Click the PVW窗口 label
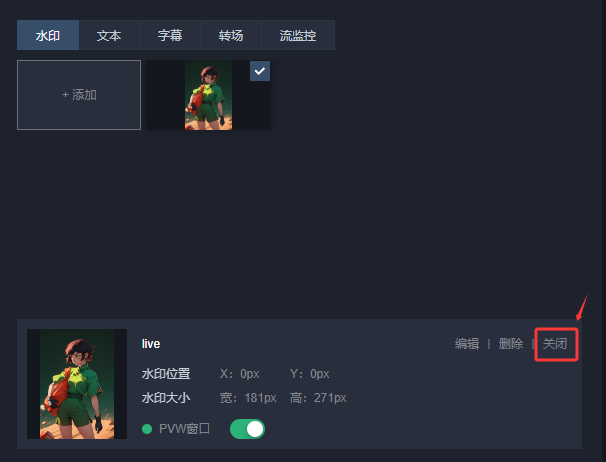Image resolution: width=606 pixels, height=462 pixels. point(184,429)
